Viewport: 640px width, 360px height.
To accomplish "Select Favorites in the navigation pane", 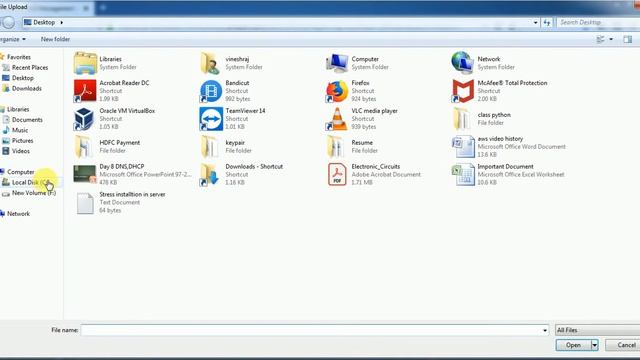I will tap(19, 57).
